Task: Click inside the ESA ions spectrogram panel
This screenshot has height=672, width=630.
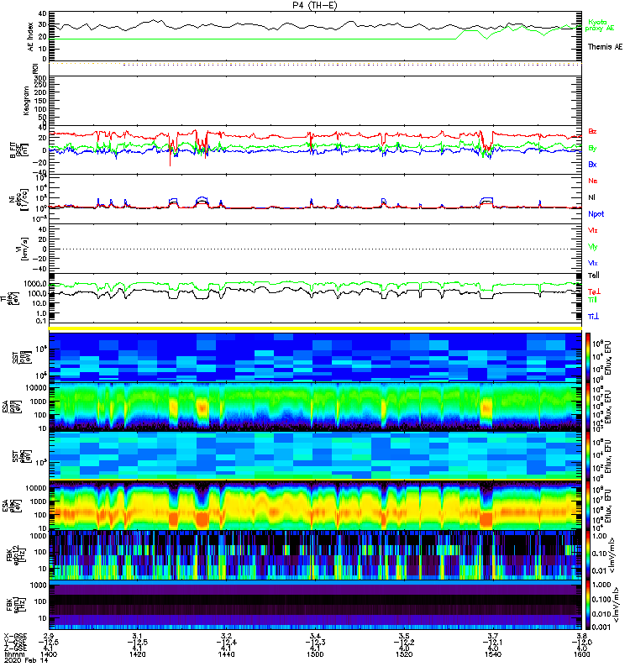Action: 315,407
